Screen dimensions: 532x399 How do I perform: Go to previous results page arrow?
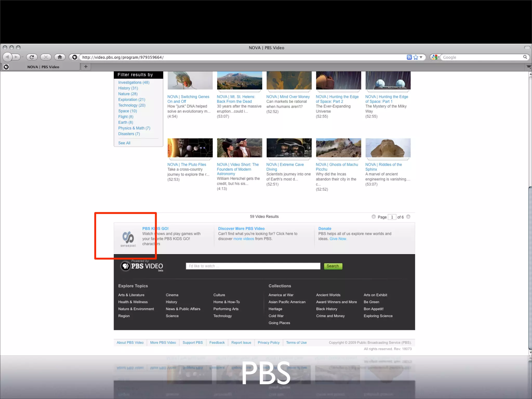point(374,217)
